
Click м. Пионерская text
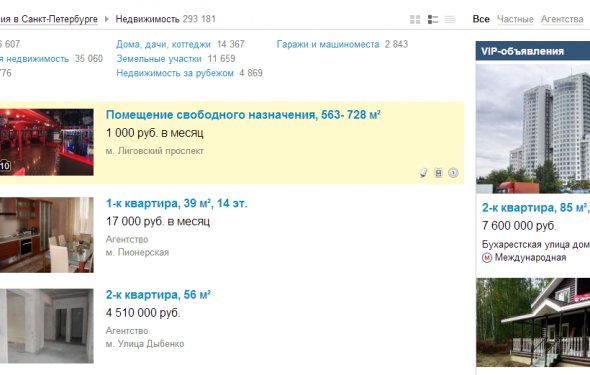coord(137,252)
